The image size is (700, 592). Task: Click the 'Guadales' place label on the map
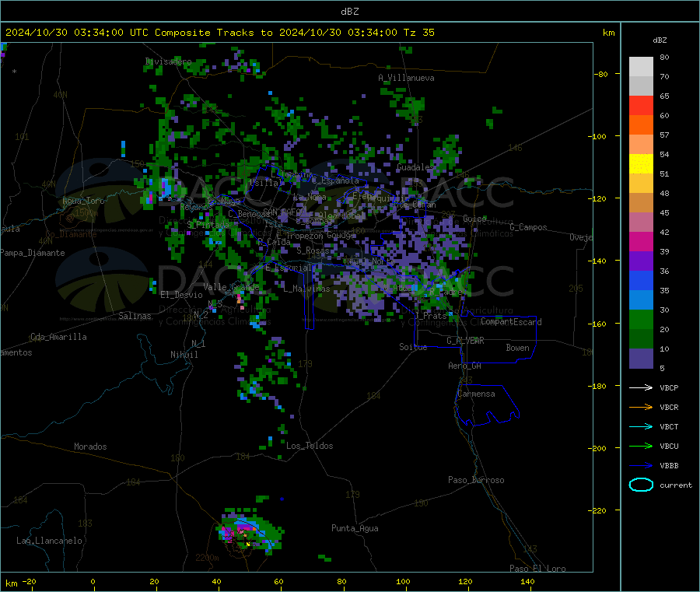[x=415, y=167]
